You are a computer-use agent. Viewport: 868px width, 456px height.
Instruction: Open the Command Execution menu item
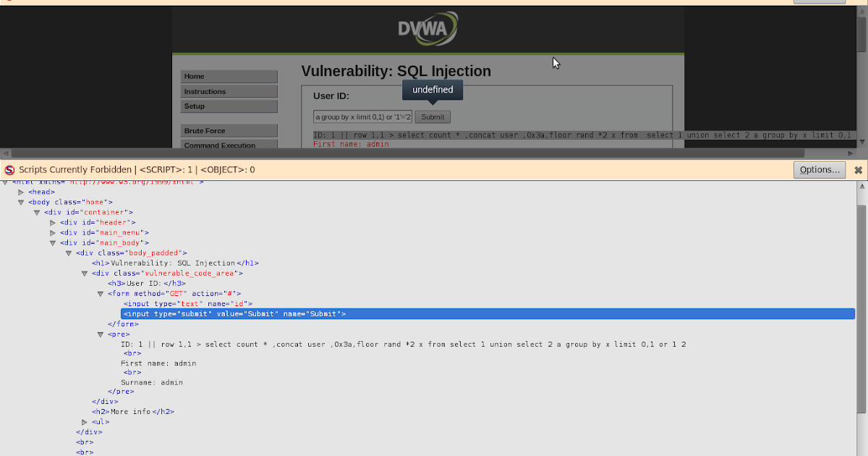tap(229, 145)
